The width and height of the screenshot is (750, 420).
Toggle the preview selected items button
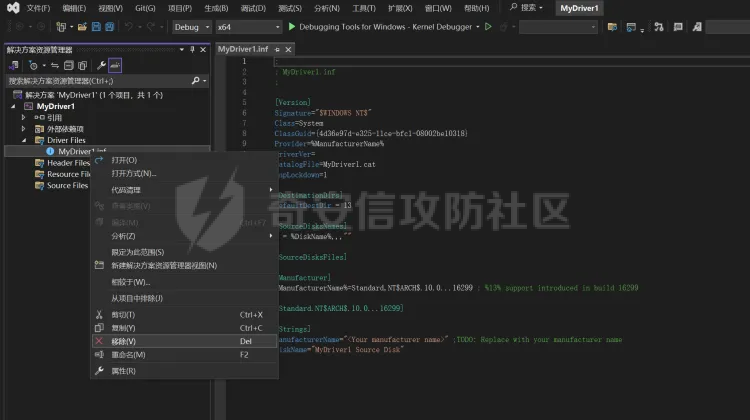pyautogui.click(x=115, y=65)
